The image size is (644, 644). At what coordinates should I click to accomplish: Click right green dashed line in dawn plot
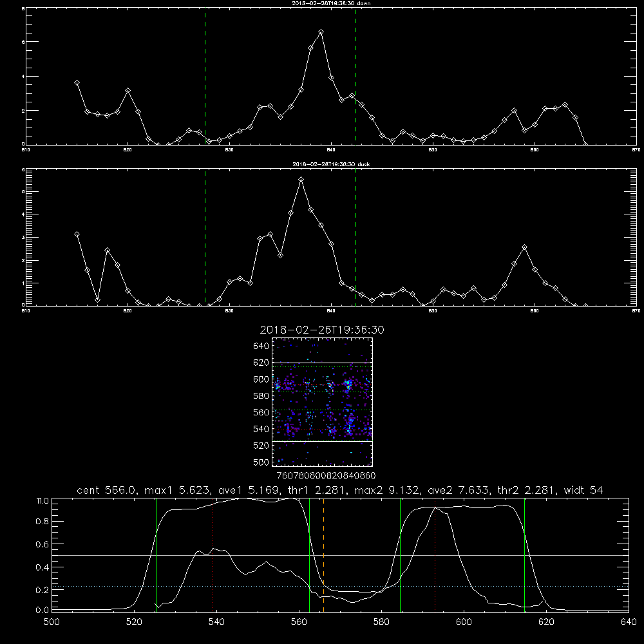pyautogui.click(x=355, y=77)
